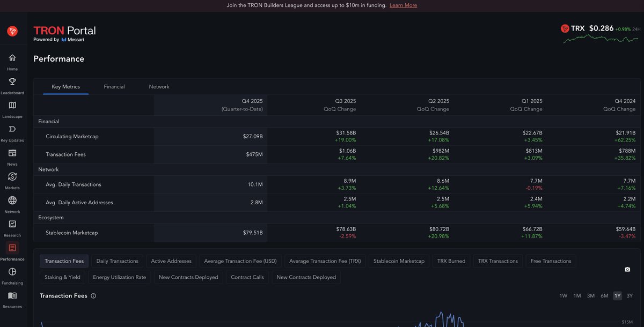This screenshot has height=327, width=644.
Task: Open the Key Updates sidebar icon
Action: pyautogui.click(x=12, y=129)
